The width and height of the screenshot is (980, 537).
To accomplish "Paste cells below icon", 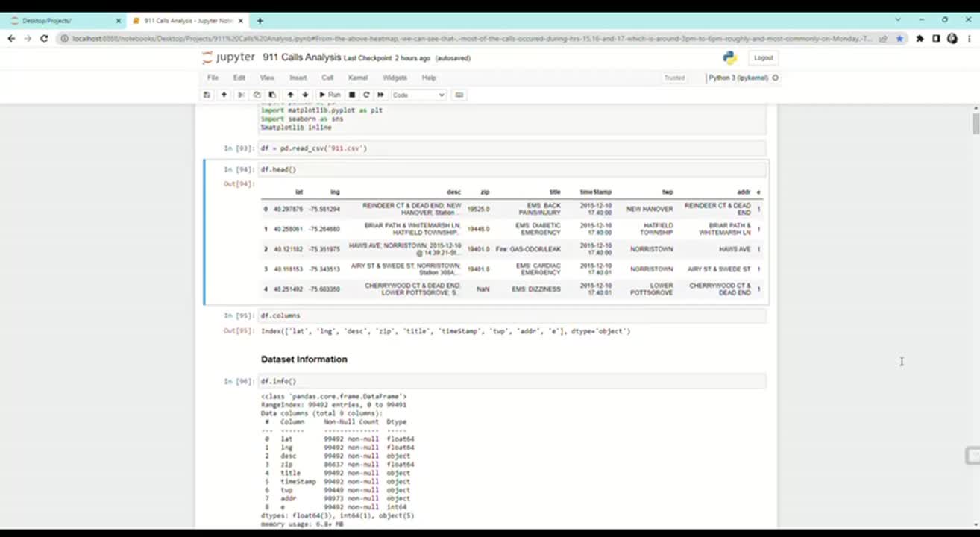I will tap(271, 95).
